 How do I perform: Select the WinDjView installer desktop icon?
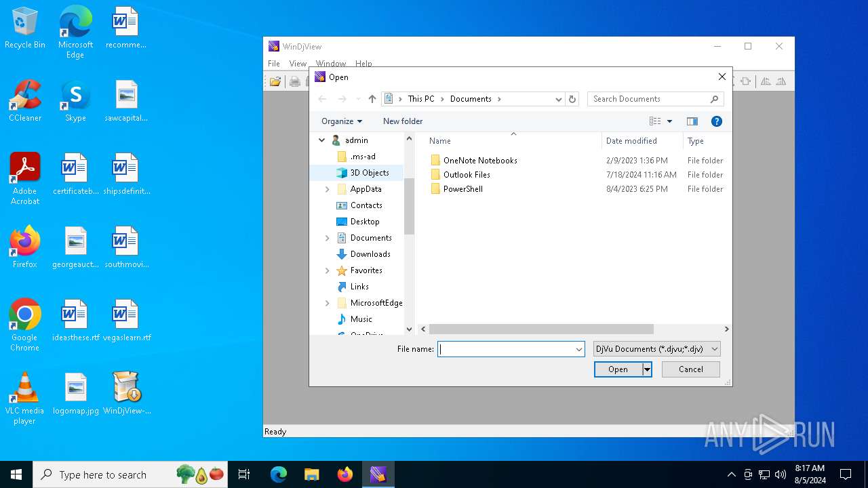[x=127, y=394]
